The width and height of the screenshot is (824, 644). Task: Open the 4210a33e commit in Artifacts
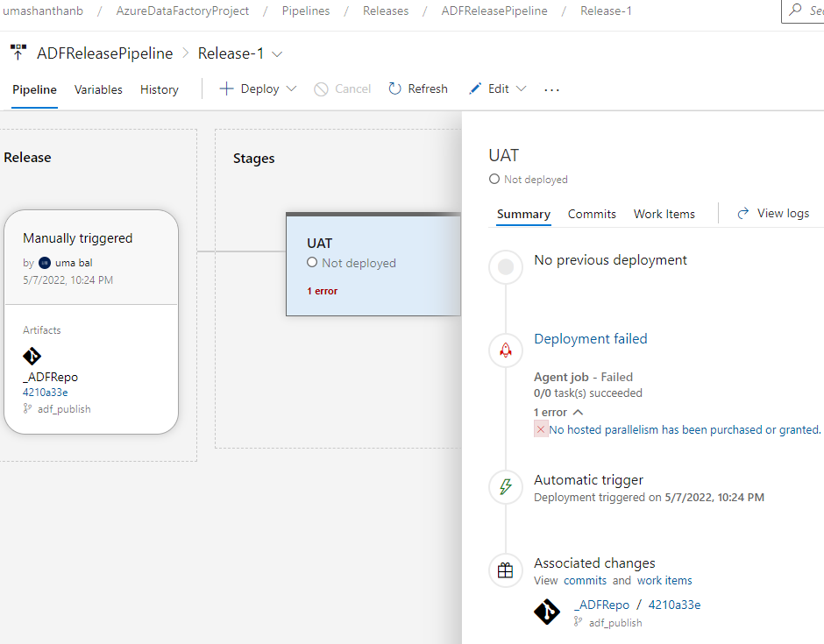tap(46, 392)
